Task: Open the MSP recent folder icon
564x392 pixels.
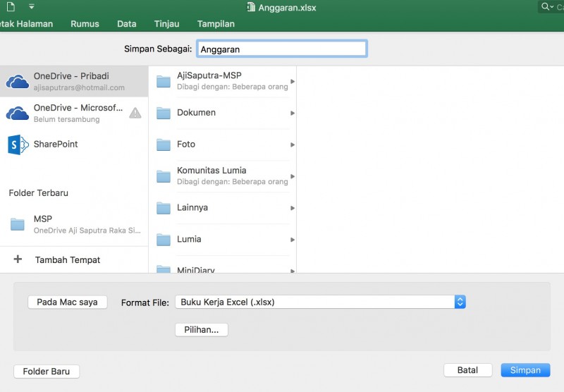Action: tap(17, 224)
